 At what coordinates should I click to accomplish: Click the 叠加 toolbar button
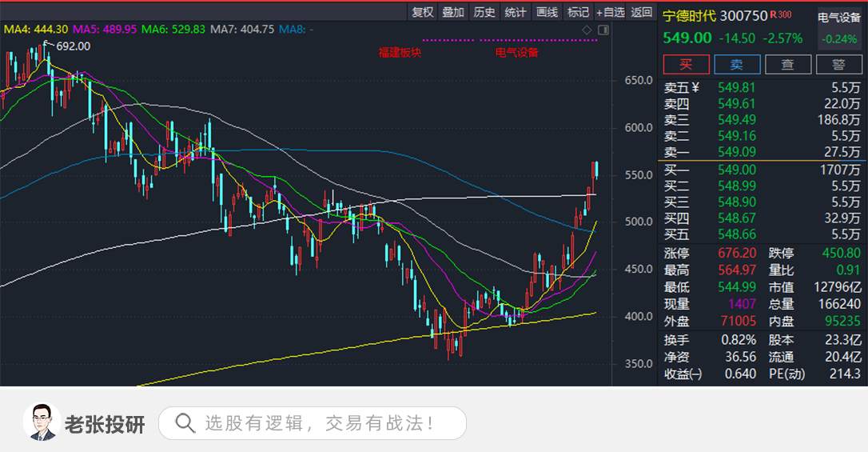[x=453, y=12]
